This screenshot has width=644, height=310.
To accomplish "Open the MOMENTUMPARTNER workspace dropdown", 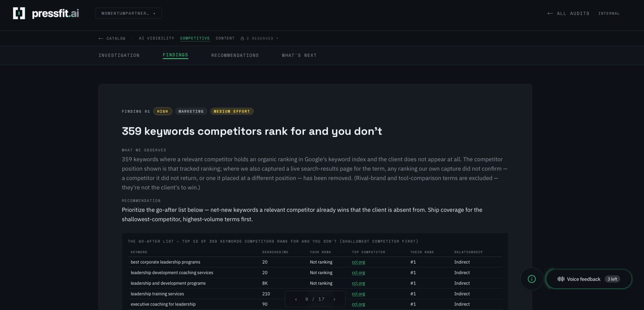I will click(129, 13).
